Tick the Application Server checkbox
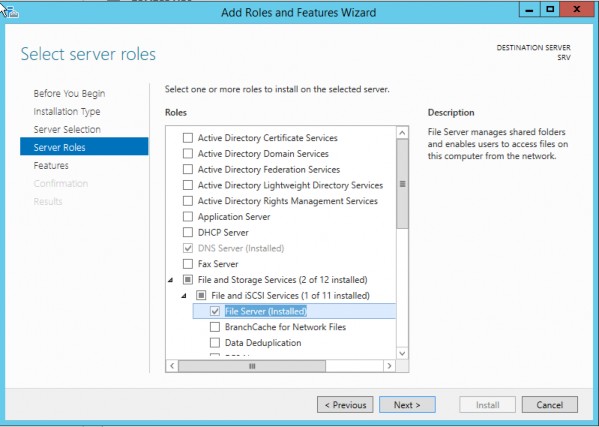 click(x=188, y=217)
